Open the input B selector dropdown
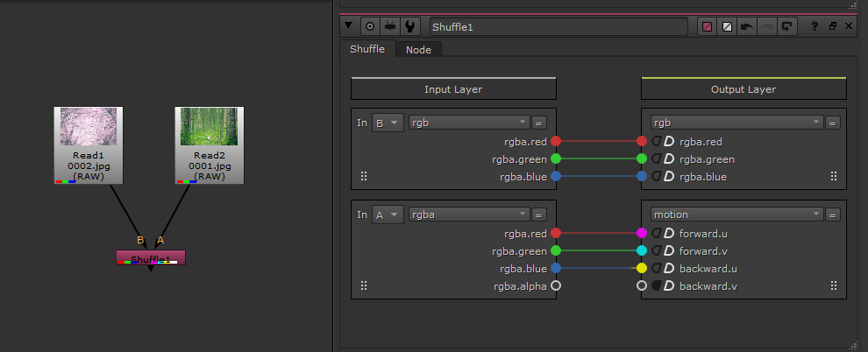The width and height of the screenshot is (868, 352). [x=387, y=123]
